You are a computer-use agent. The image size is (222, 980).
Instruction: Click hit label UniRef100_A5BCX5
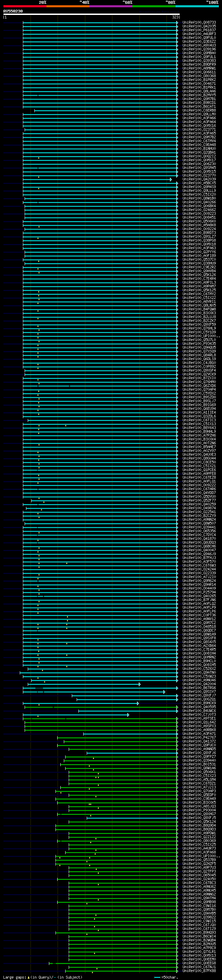199,183
